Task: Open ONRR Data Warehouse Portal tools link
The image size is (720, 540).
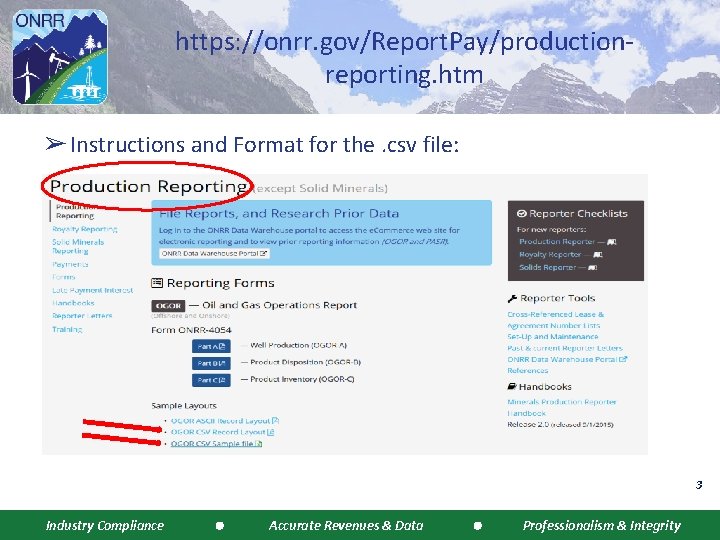Action: pos(567,359)
